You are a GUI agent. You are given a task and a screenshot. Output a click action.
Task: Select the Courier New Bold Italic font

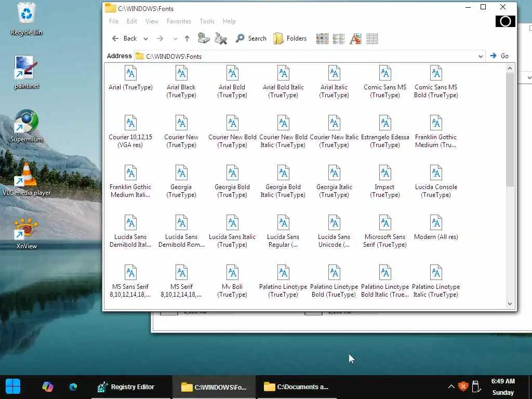[x=283, y=131]
